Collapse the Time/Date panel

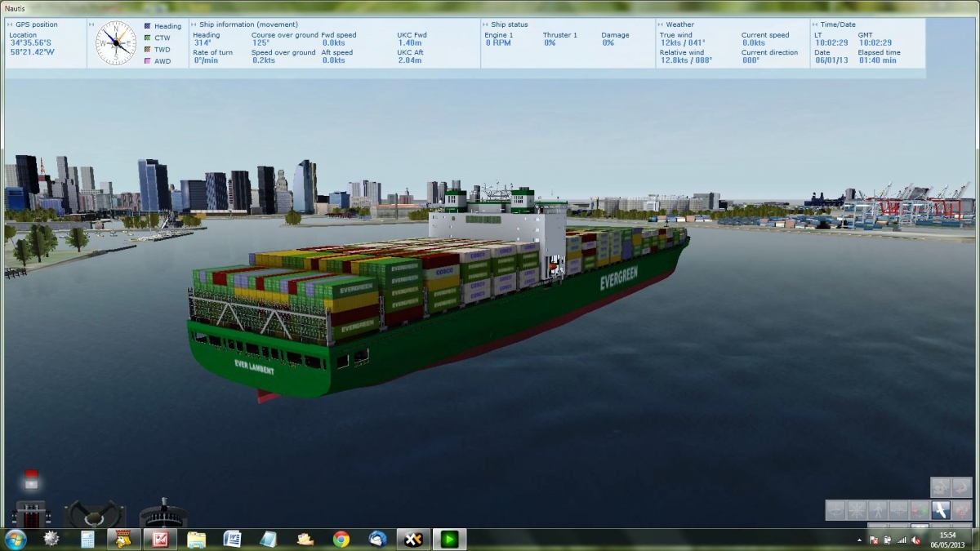coord(817,24)
